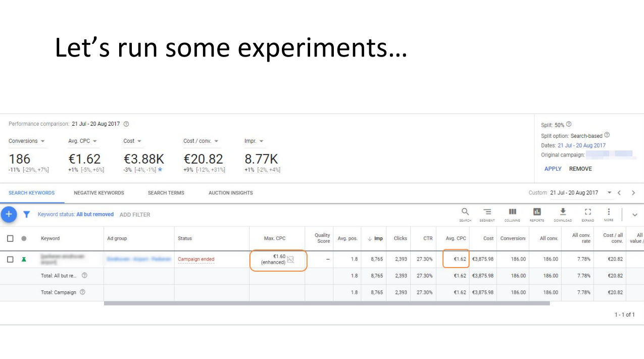644x359 pixels.
Task: Open the blurred ad group link
Action: click(x=139, y=259)
